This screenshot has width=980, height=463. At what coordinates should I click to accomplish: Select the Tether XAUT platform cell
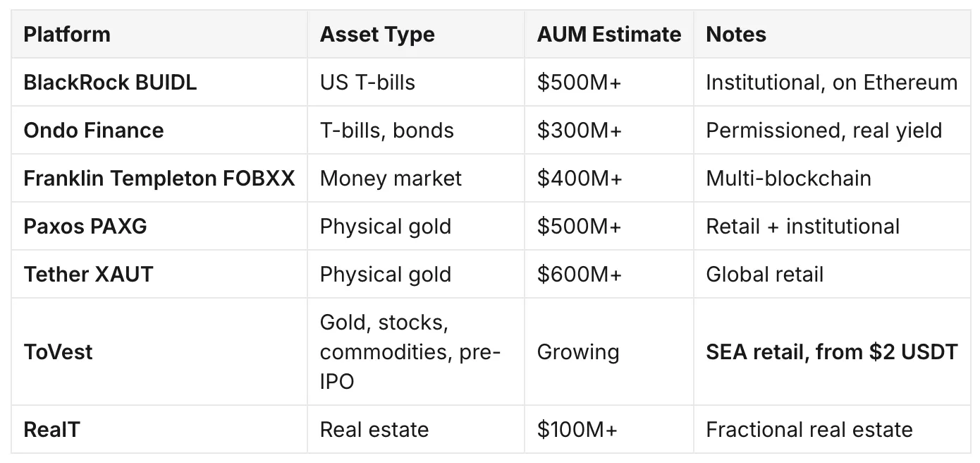tap(159, 274)
